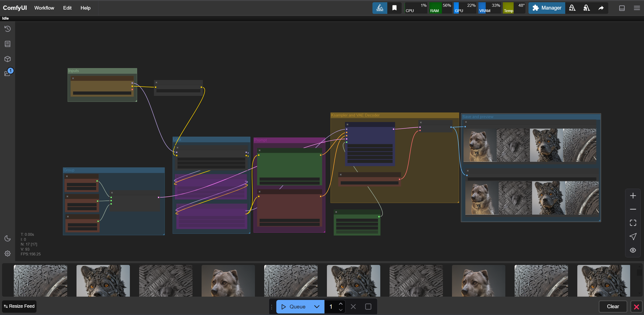Open the queue history sidebar icon
Screen dimensions: 644x315
pyautogui.click(x=8, y=29)
